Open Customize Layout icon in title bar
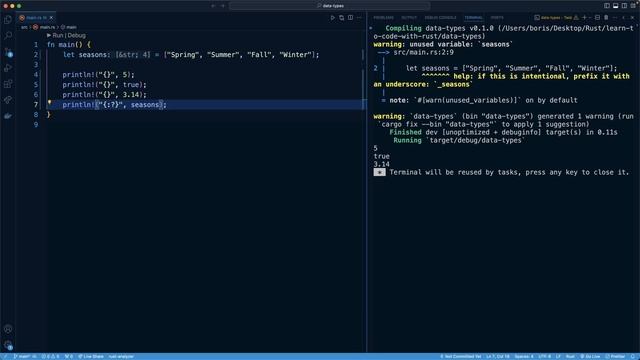640x360 pixels. coord(633,6)
